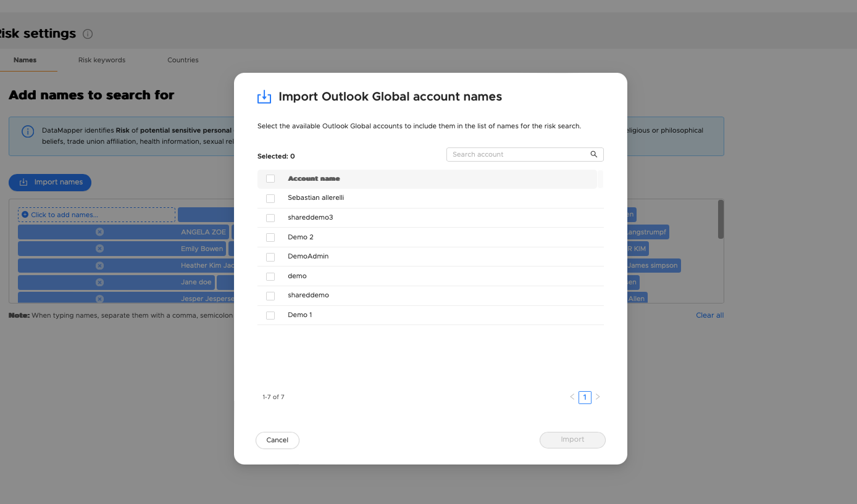The height and width of the screenshot is (504, 857).
Task: Remove the ANGELA ZOE name tag
Action: (99, 232)
